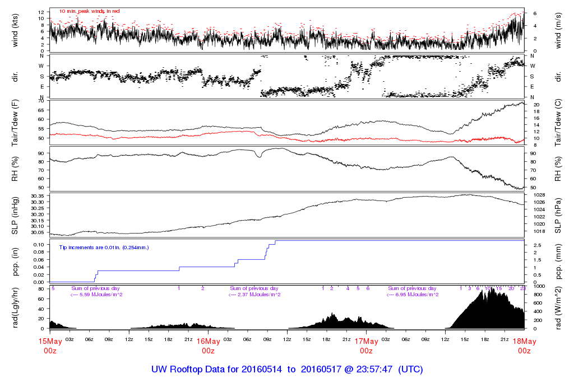Click the "30.05" pressure tick value
Image resolution: width=574 pixels, height=392 pixels.
(x=38, y=232)
